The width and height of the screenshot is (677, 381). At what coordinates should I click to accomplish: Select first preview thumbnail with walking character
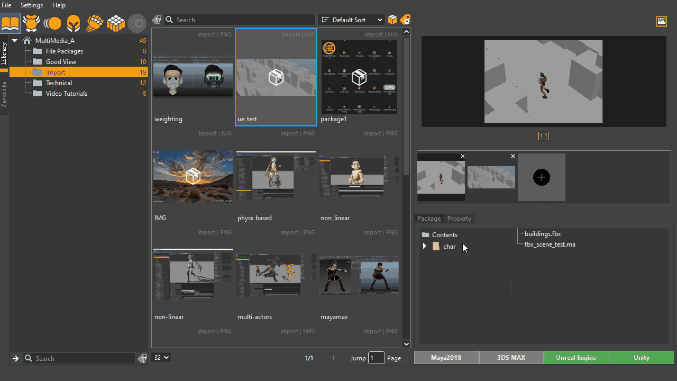click(441, 177)
